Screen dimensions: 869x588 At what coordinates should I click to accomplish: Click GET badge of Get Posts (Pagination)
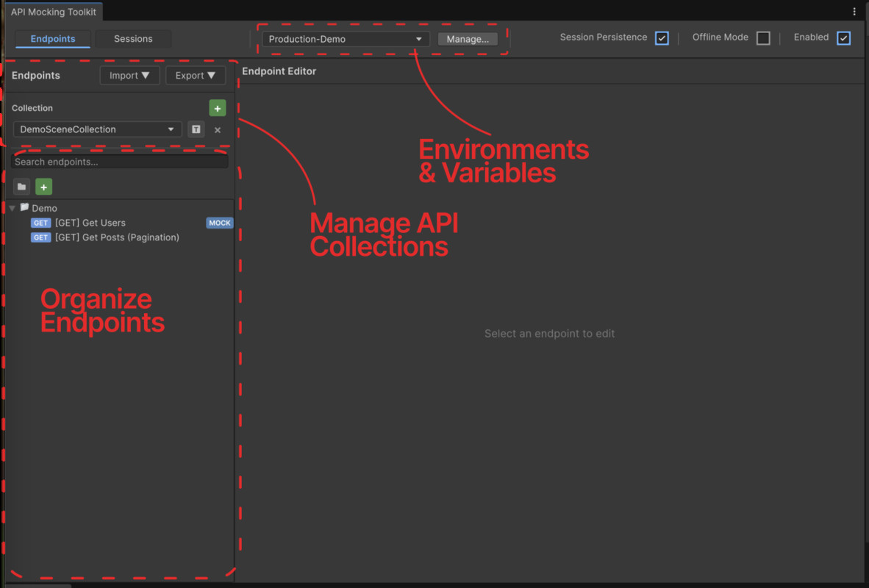pos(40,237)
